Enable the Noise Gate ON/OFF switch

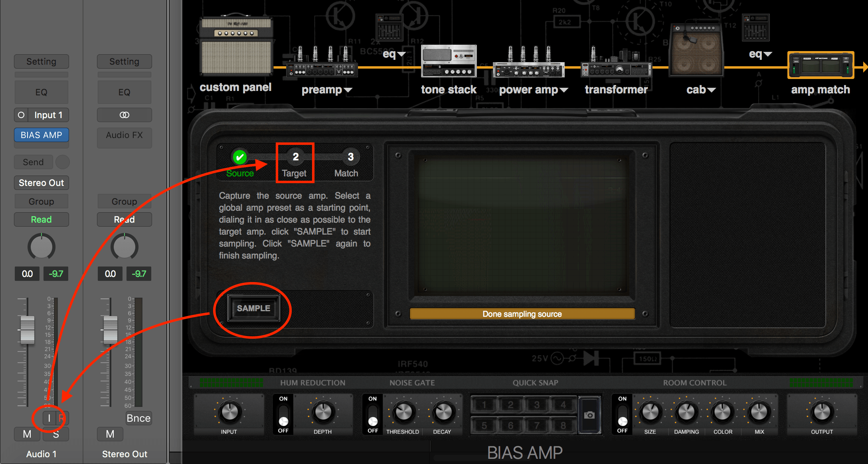coord(372,414)
